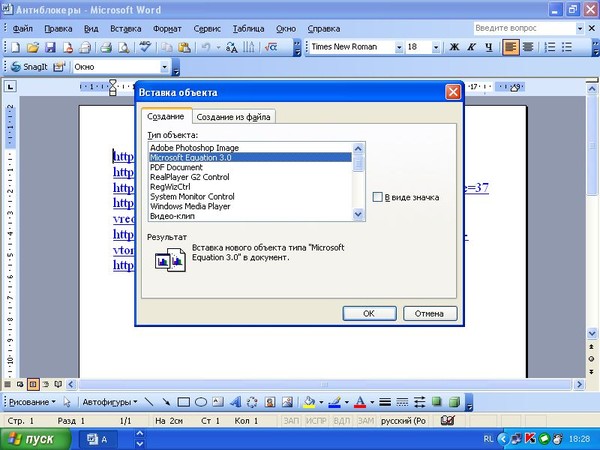Image resolution: width=600 pixels, height=450 pixels.
Task: Click the Dash Style icon
Action: pyautogui.click(x=402, y=402)
